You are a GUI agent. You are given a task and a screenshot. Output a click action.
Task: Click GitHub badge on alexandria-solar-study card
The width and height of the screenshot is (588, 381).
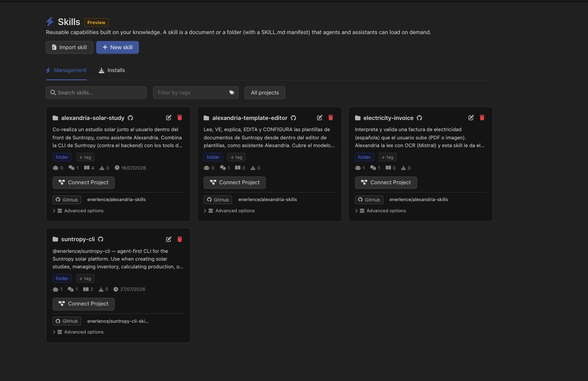(x=67, y=200)
